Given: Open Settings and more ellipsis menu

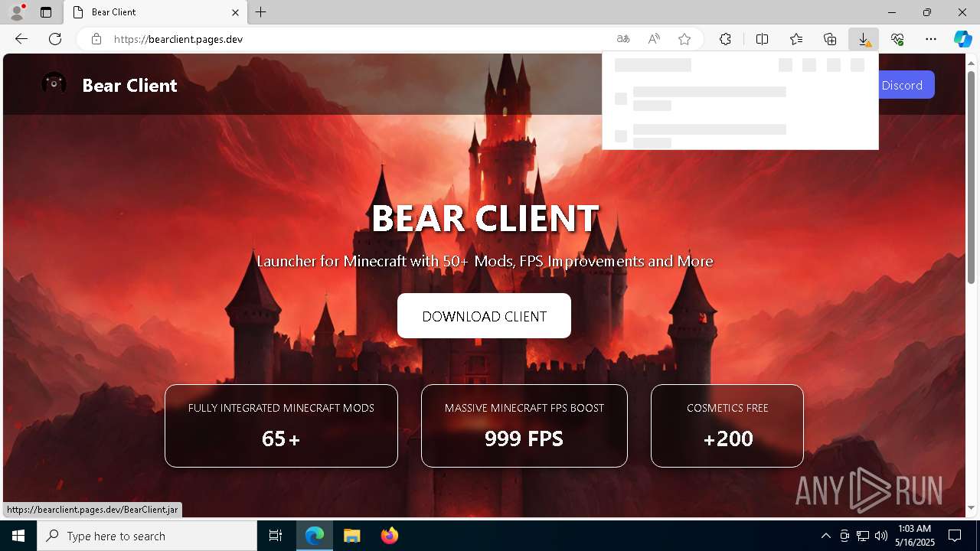Looking at the screenshot, I should coord(931,39).
